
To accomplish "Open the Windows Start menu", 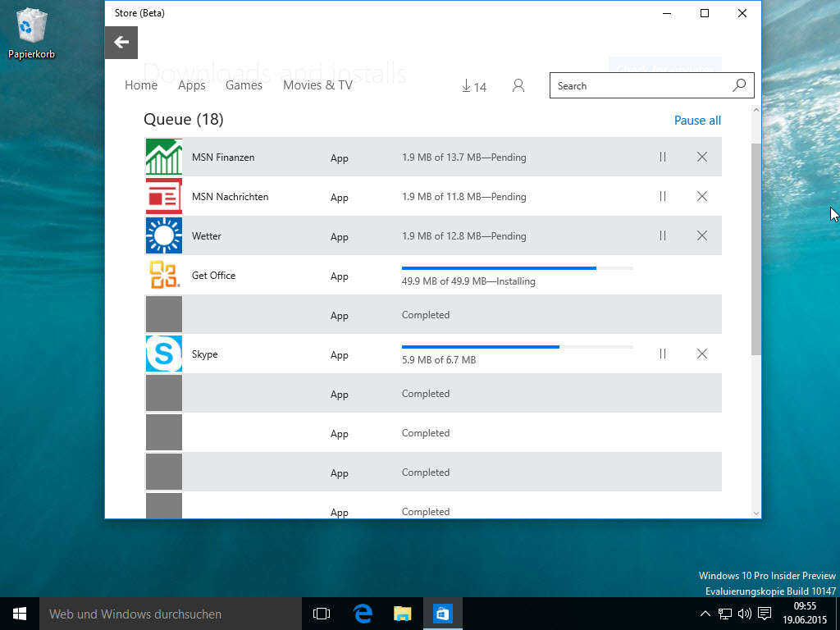I will click(20, 614).
